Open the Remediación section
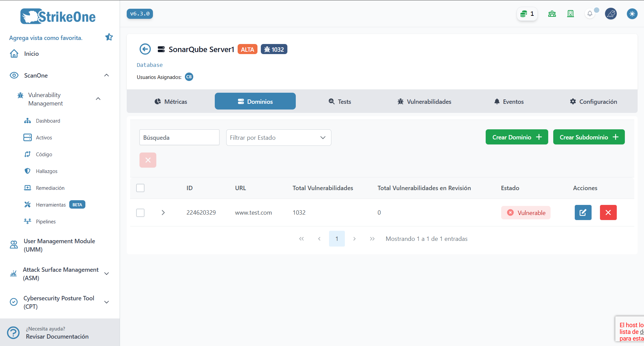The image size is (644, 346). pyautogui.click(x=50, y=188)
